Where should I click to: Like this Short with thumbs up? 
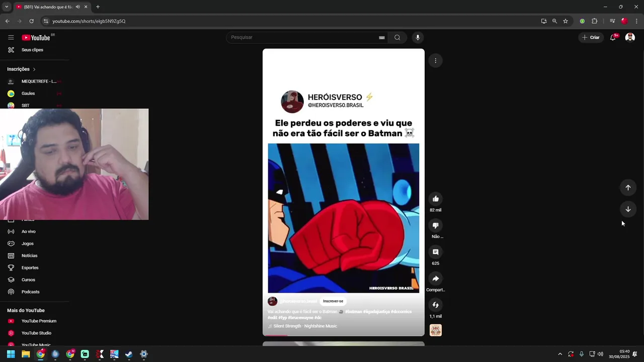point(436,199)
